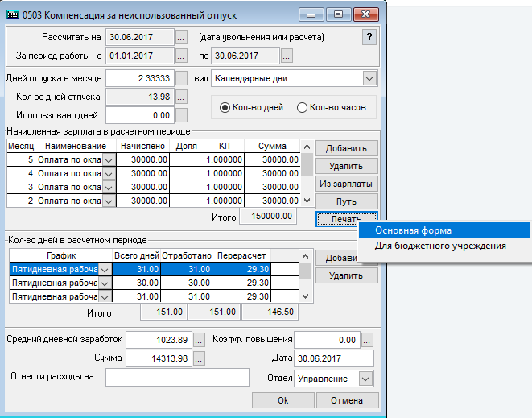Image resolution: width=532 pixels, height=418 pixels.
Task: Open Наименование dropdown in month 2 row
Action: click(109, 201)
